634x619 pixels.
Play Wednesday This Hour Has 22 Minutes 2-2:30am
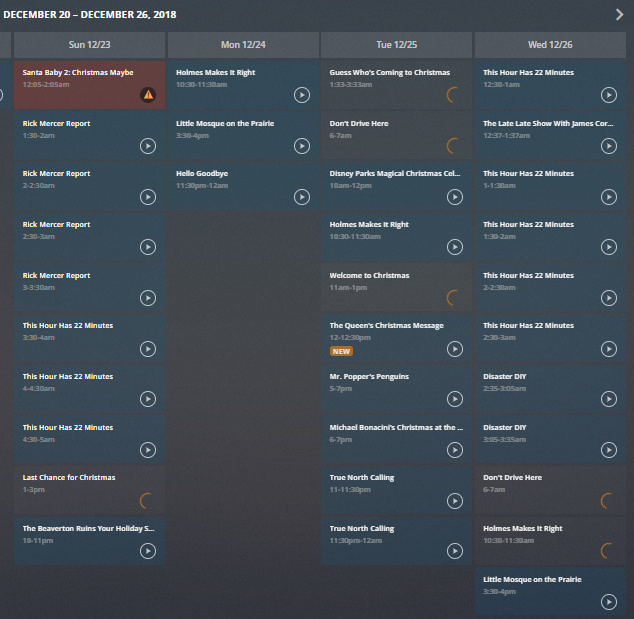pos(609,298)
